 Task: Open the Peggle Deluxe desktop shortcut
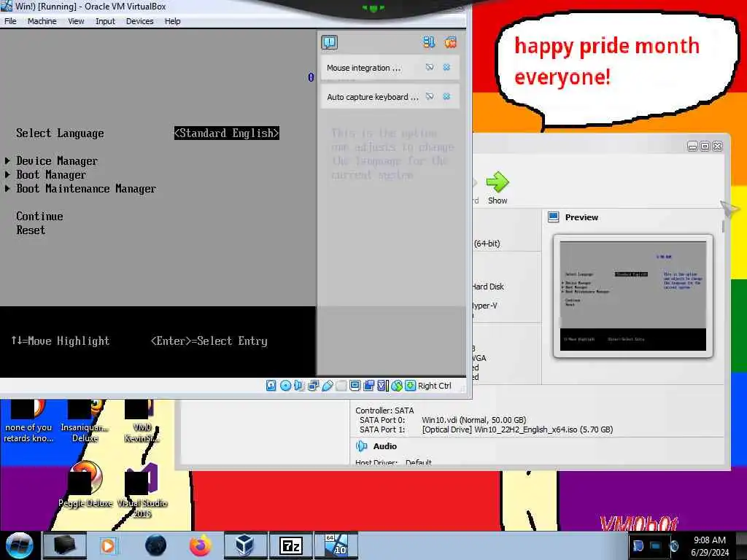point(85,484)
